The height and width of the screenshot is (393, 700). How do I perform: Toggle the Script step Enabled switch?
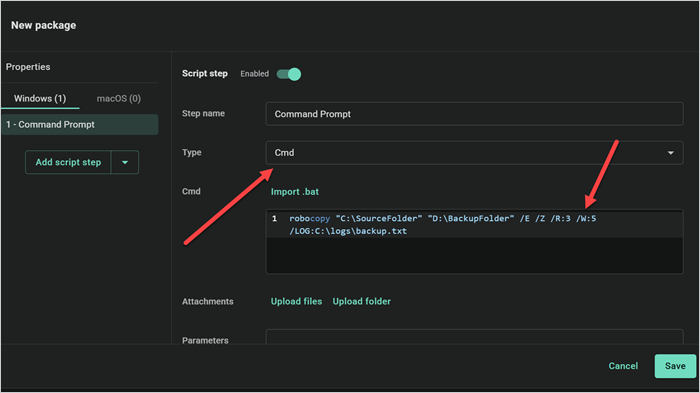289,74
